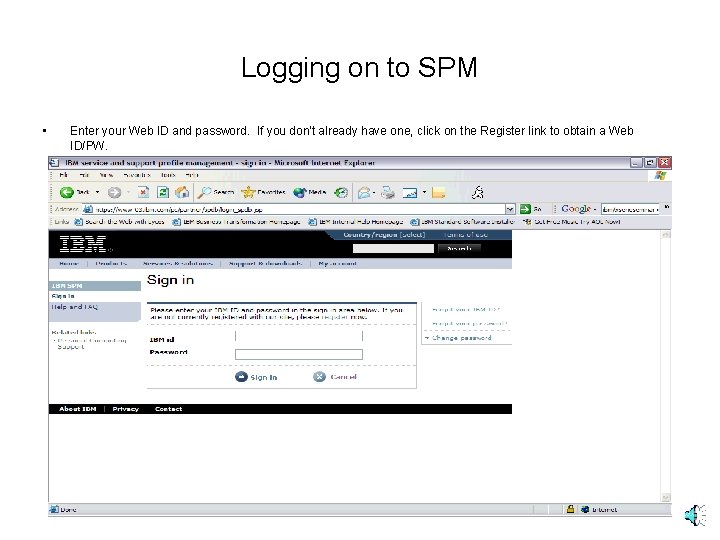Open the Help menu

click(191, 175)
